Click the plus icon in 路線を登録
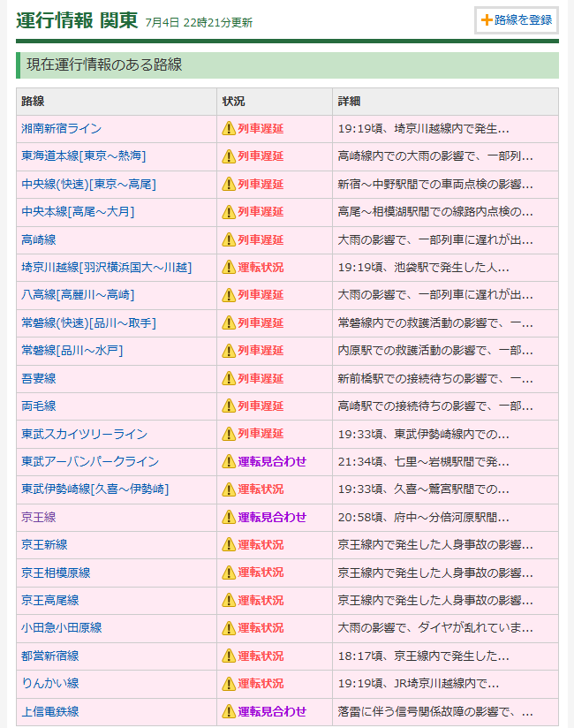This screenshot has height=728, width=574. pyautogui.click(x=487, y=20)
